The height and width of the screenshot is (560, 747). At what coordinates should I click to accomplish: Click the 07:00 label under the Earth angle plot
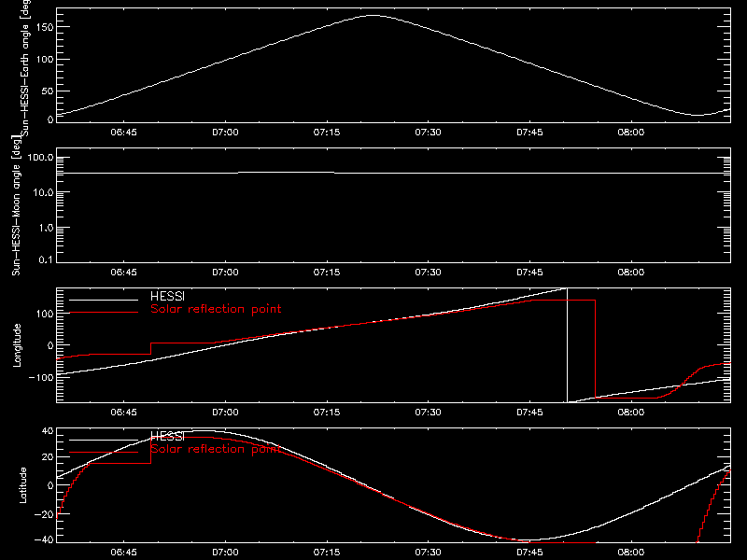(225, 133)
